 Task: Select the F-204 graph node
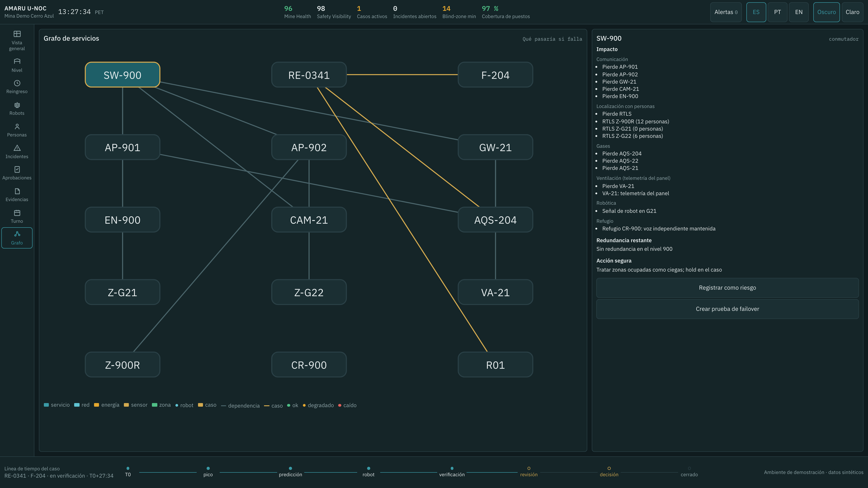495,75
